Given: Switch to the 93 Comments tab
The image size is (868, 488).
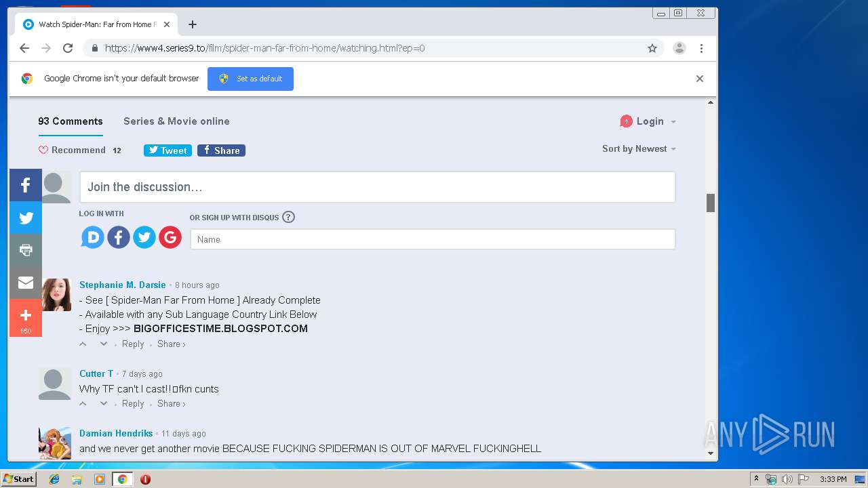Looking at the screenshot, I should (x=71, y=121).
